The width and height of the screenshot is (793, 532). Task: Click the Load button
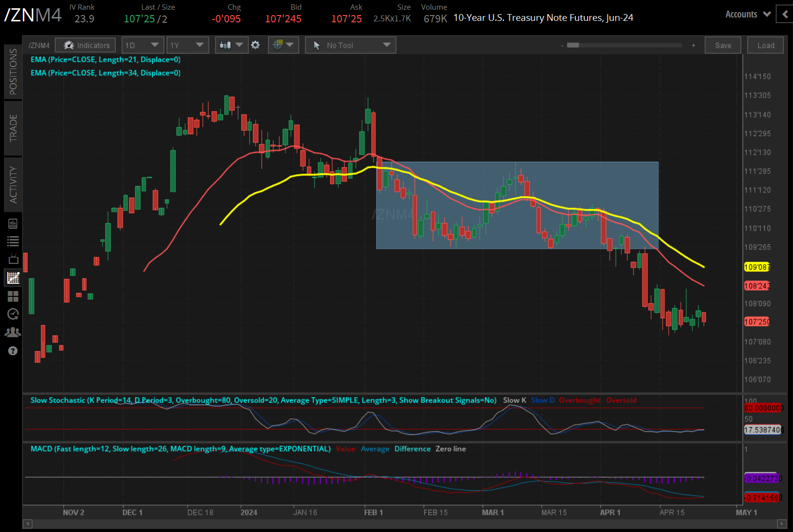[x=765, y=45]
